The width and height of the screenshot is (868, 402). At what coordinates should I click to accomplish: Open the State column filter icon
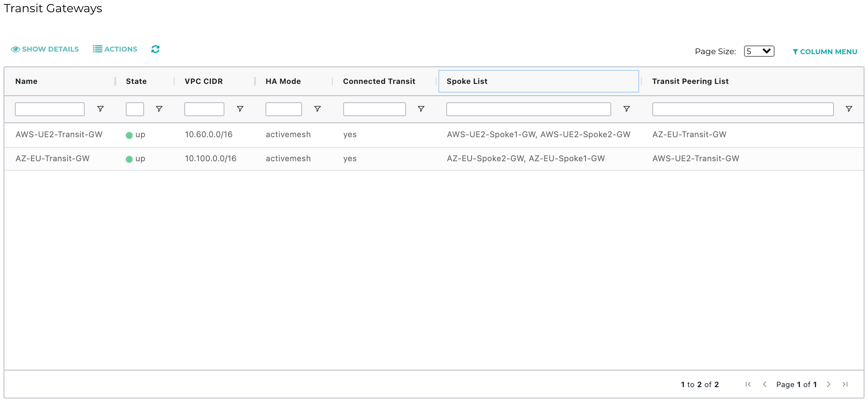pos(159,109)
